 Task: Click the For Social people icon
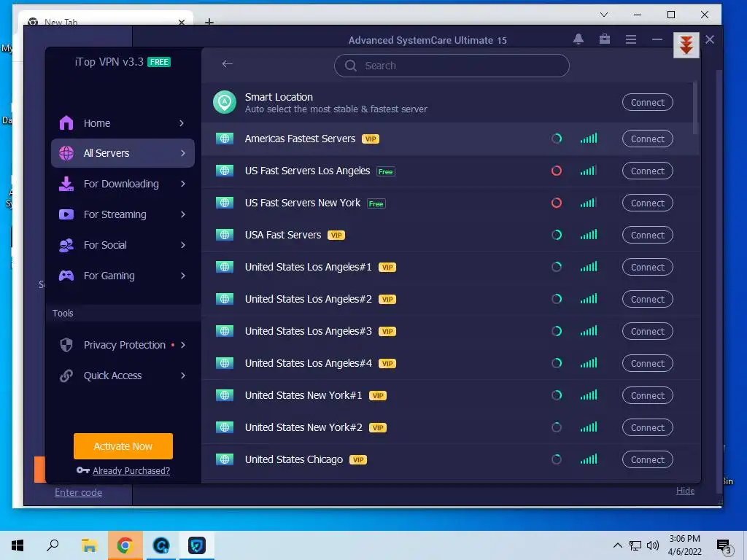(x=66, y=245)
